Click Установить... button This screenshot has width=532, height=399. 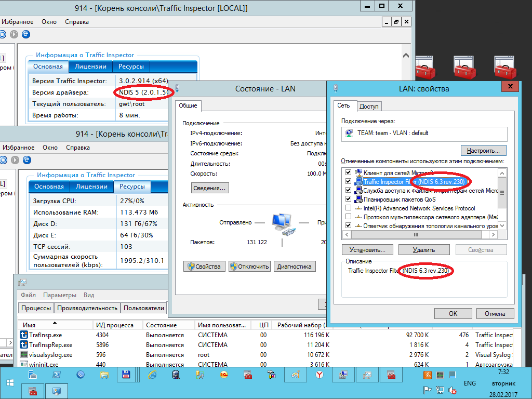[x=367, y=250]
